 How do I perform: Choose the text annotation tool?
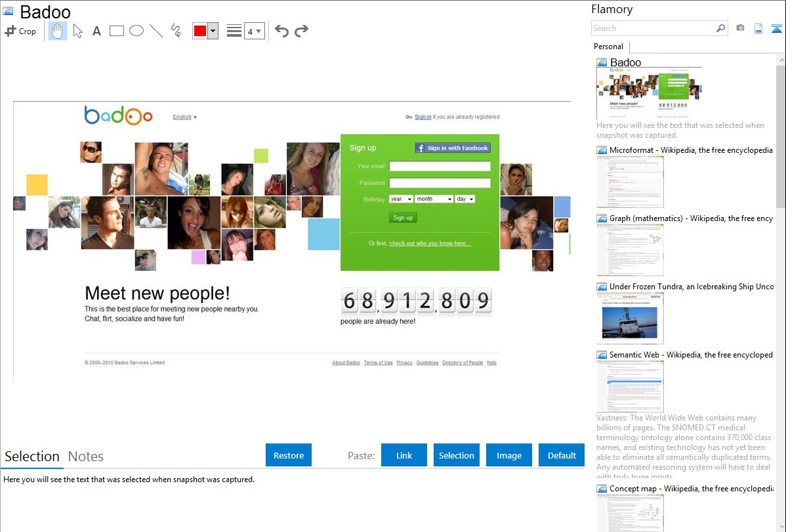pyautogui.click(x=96, y=31)
